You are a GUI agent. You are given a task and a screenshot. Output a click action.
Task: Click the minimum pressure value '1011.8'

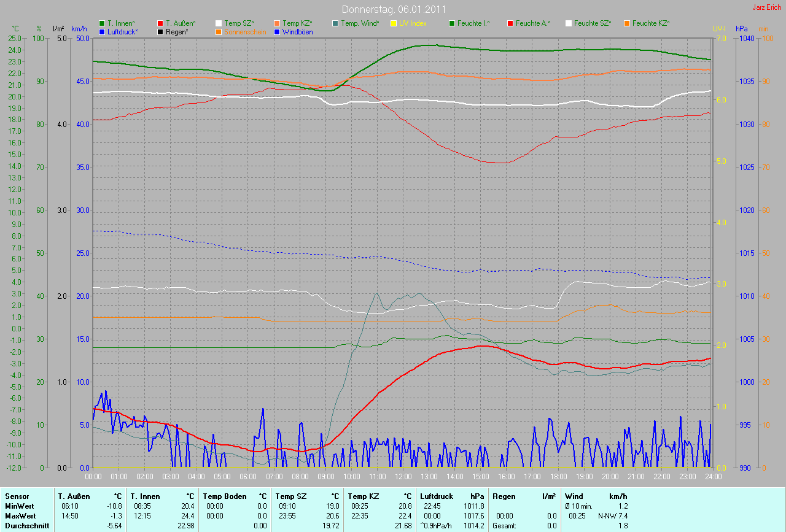pyautogui.click(x=473, y=506)
